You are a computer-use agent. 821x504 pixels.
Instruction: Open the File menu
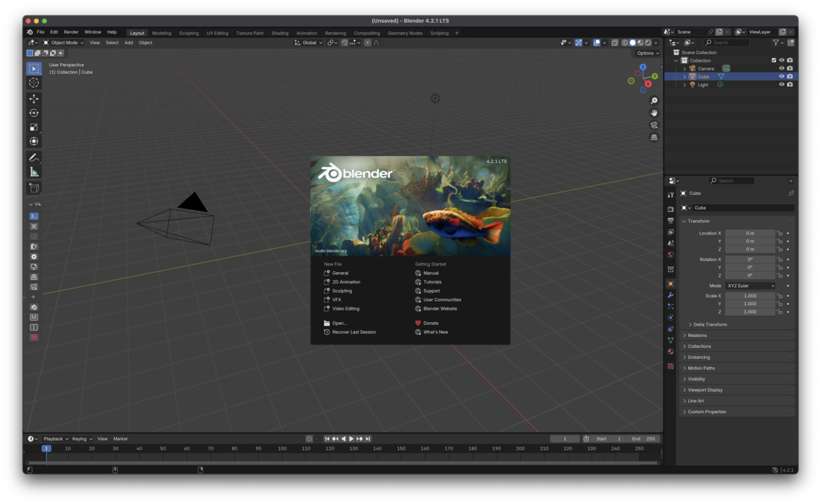[40, 32]
